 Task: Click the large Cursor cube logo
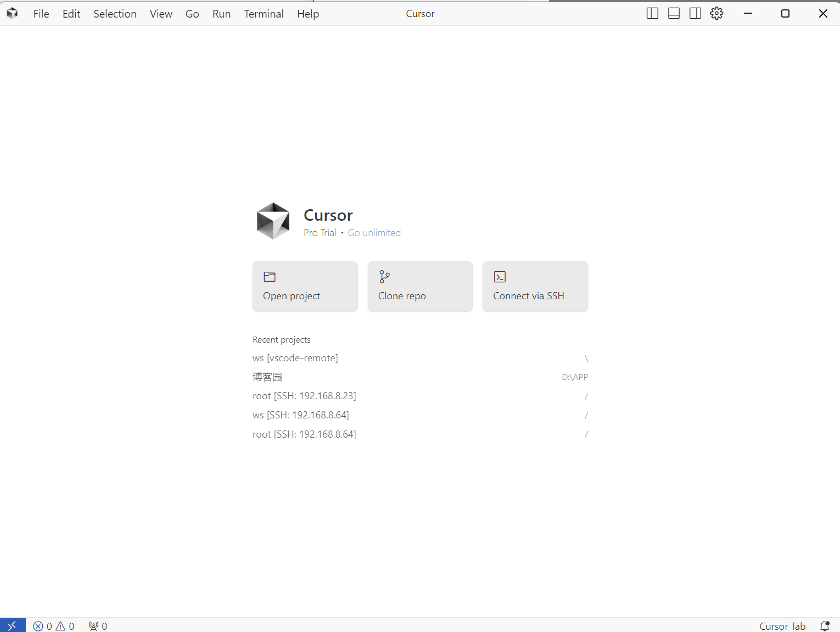point(273,221)
